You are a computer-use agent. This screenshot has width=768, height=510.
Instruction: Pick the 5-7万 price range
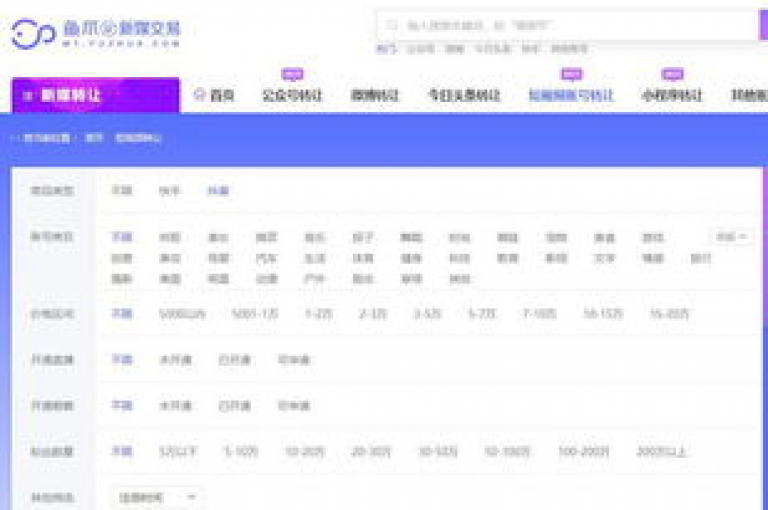[x=481, y=314]
